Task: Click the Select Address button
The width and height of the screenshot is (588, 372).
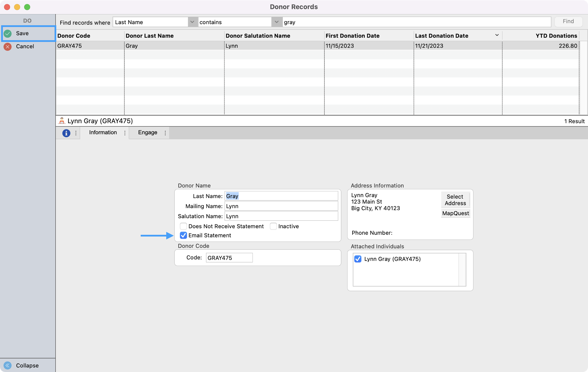Action: point(455,200)
